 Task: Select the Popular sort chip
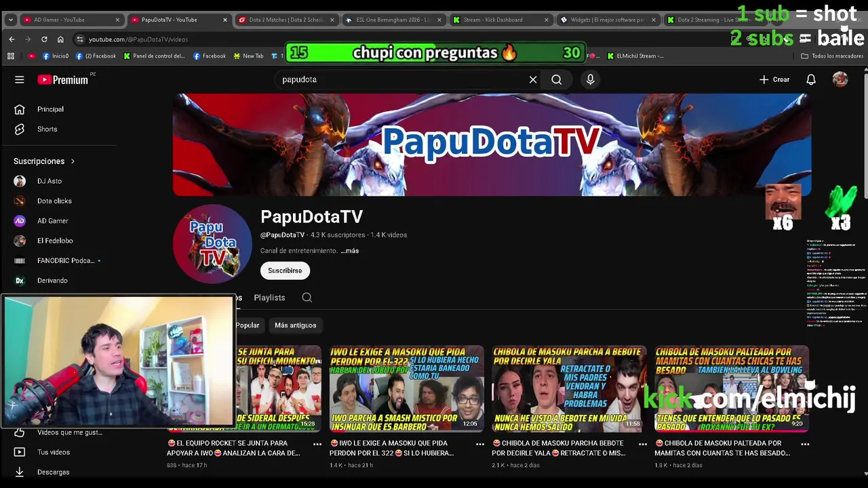[x=247, y=325]
